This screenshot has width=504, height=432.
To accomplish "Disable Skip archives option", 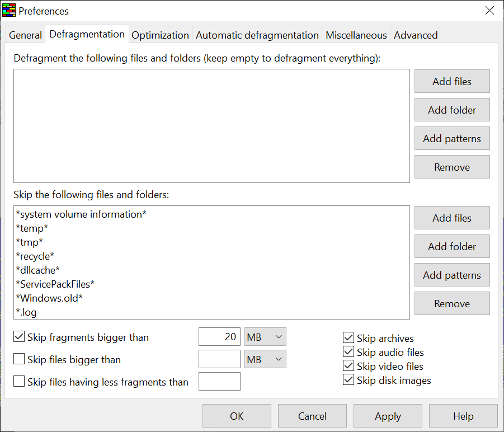I will [x=348, y=338].
